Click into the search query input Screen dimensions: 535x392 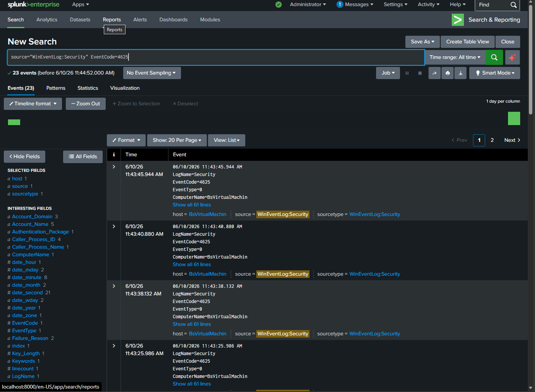(216, 57)
